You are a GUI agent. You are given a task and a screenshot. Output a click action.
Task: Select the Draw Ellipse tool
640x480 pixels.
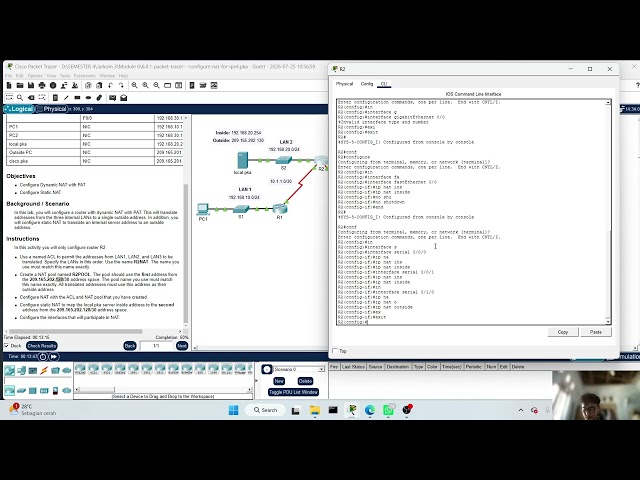(x=88, y=98)
